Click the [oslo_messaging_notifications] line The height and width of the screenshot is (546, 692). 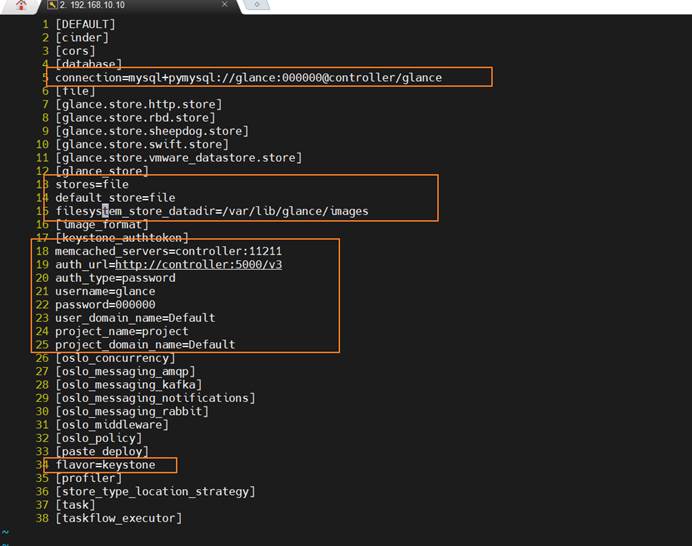[155, 398]
